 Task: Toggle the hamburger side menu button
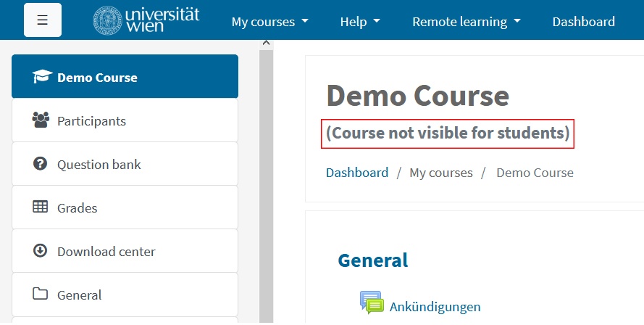[x=43, y=20]
